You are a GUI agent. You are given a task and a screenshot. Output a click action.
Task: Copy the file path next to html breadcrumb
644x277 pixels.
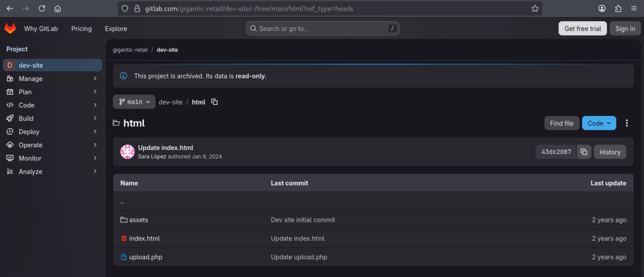coord(214,102)
